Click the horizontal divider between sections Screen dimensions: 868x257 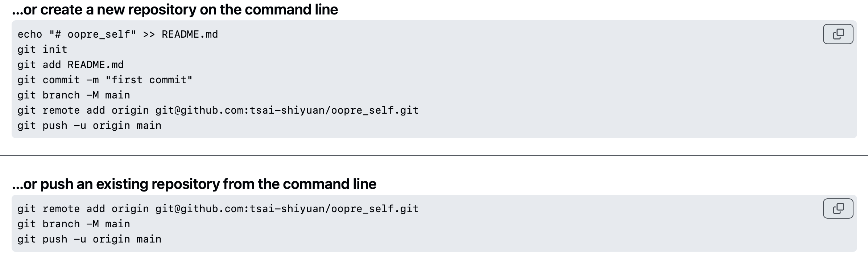click(434, 155)
